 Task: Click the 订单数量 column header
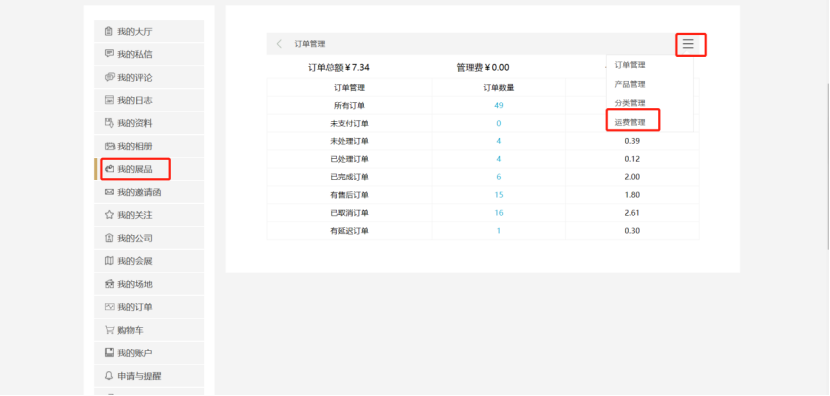(499, 88)
